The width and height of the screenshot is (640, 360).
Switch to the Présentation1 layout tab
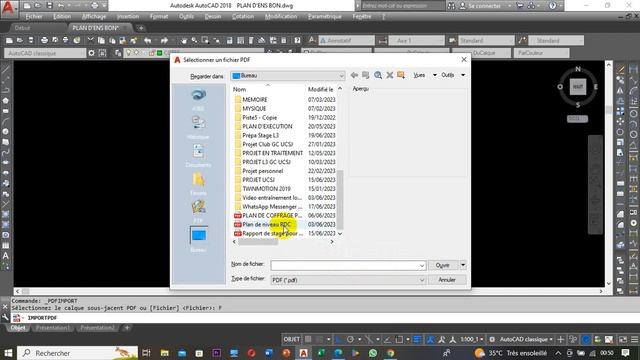(53, 328)
